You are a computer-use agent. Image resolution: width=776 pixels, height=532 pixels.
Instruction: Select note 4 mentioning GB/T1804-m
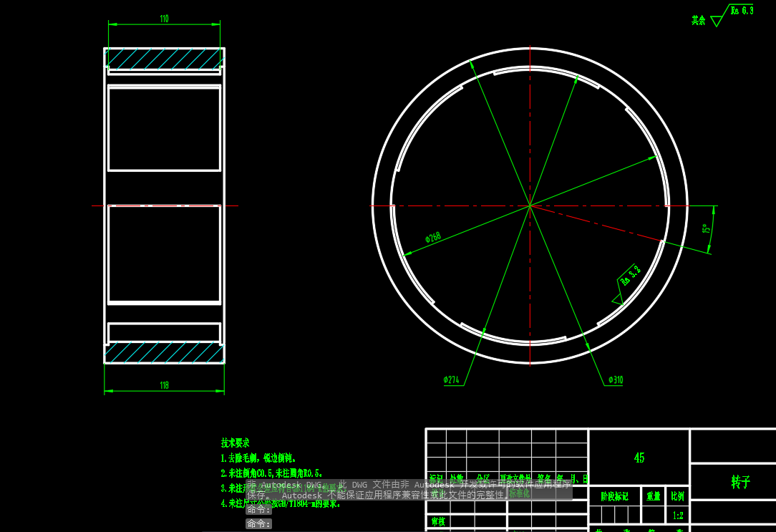[281, 504]
